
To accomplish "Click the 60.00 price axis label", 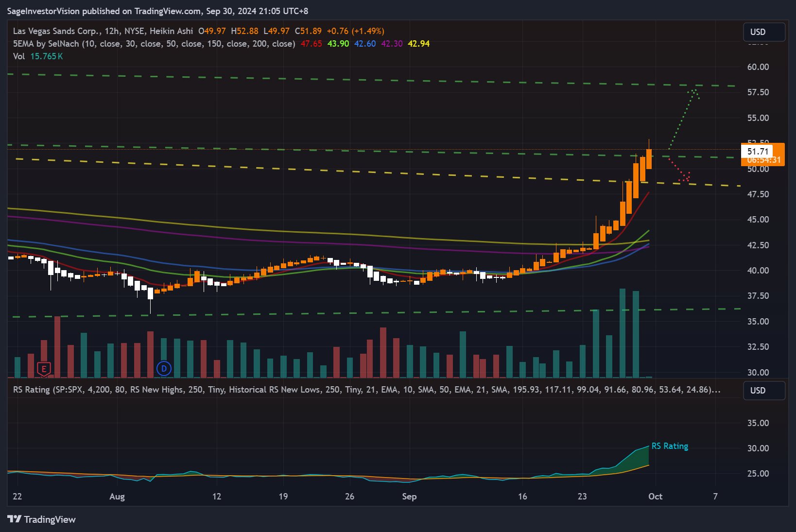I will click(x=758, y=67).
